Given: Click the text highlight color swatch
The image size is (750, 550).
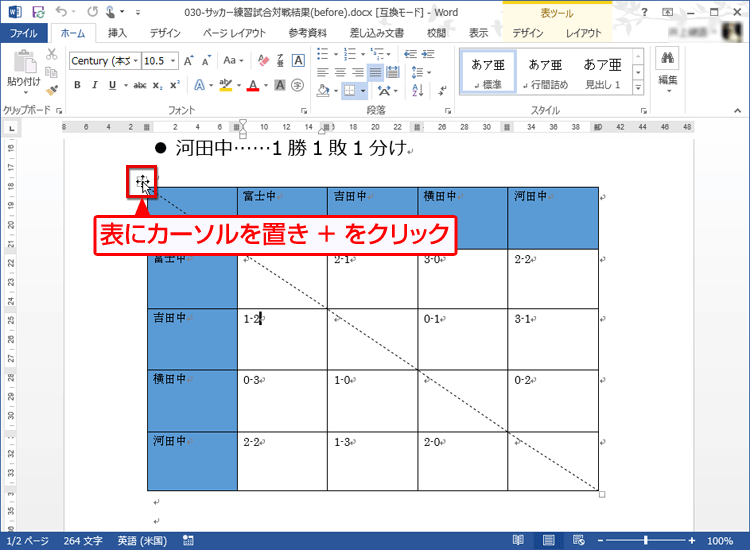Looking at the screenshot, I should click(x=225, y=86).
